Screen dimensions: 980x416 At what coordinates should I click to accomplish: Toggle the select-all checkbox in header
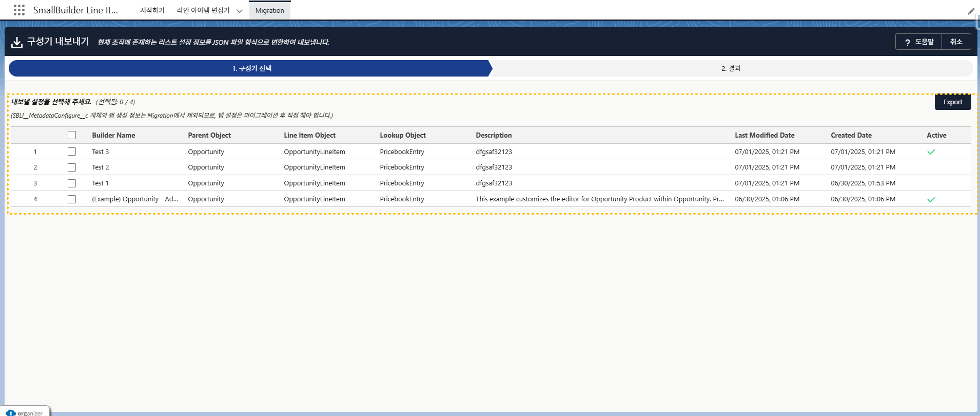coord(72,135)
